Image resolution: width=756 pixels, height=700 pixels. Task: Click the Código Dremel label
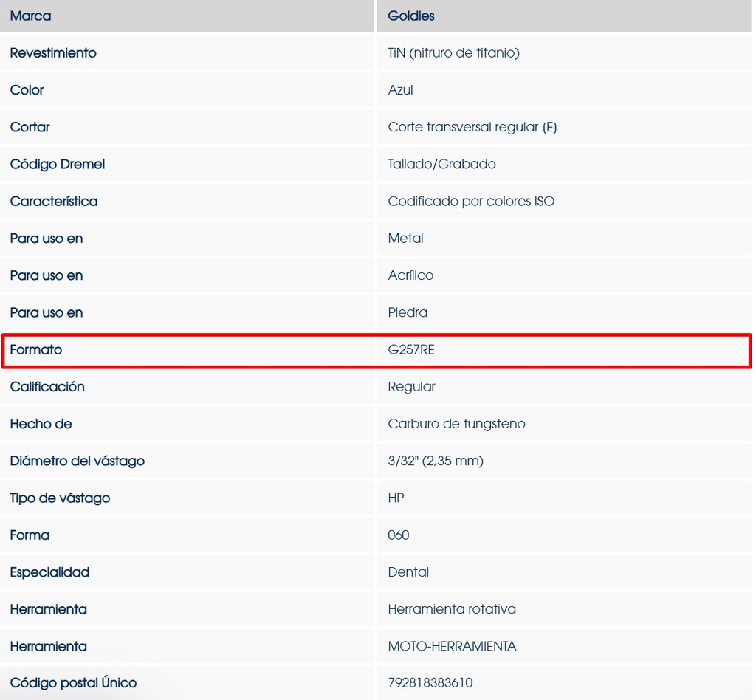pyautogui.click(x=58, y=164)
